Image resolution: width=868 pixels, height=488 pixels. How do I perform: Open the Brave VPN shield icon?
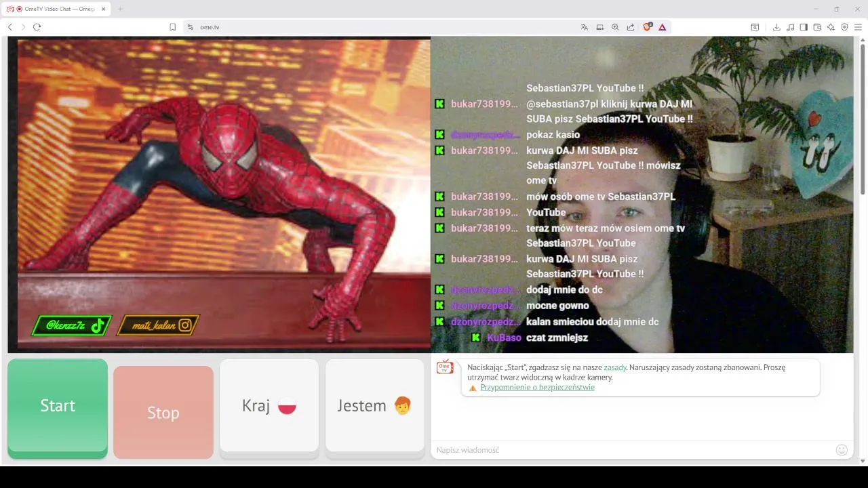click(x=844, y=27)
